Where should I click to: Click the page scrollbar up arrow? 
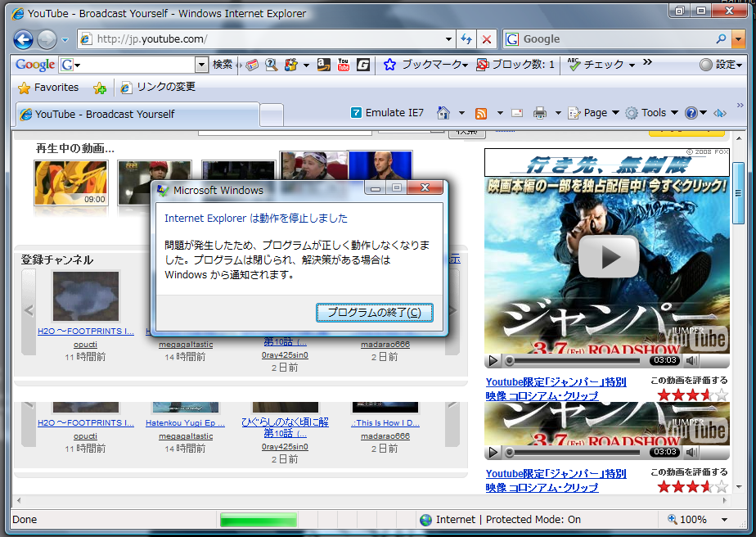pyautogui.click(x=739, y=139)
